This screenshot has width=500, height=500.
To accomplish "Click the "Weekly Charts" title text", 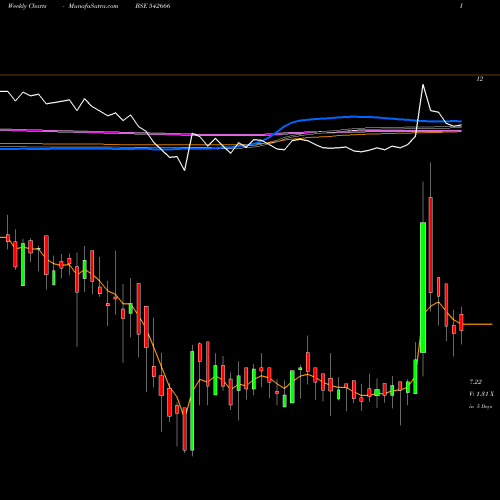I will point(27,6).
